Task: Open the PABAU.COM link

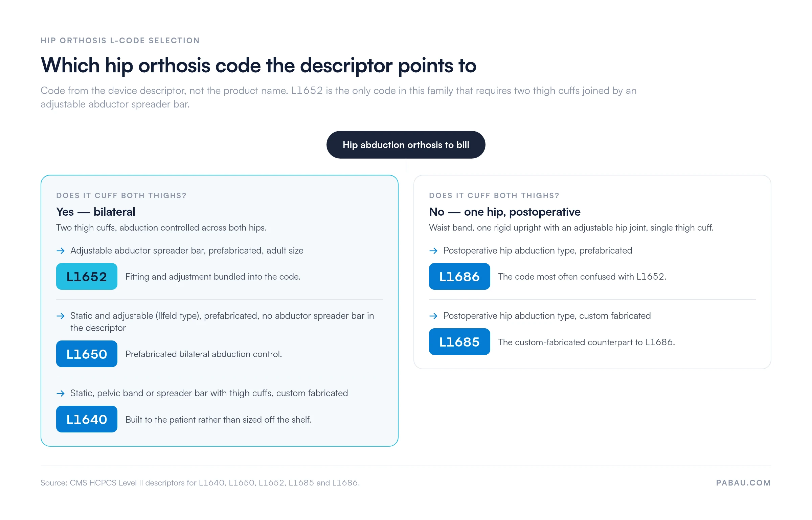Action: (x=743, y=483)
